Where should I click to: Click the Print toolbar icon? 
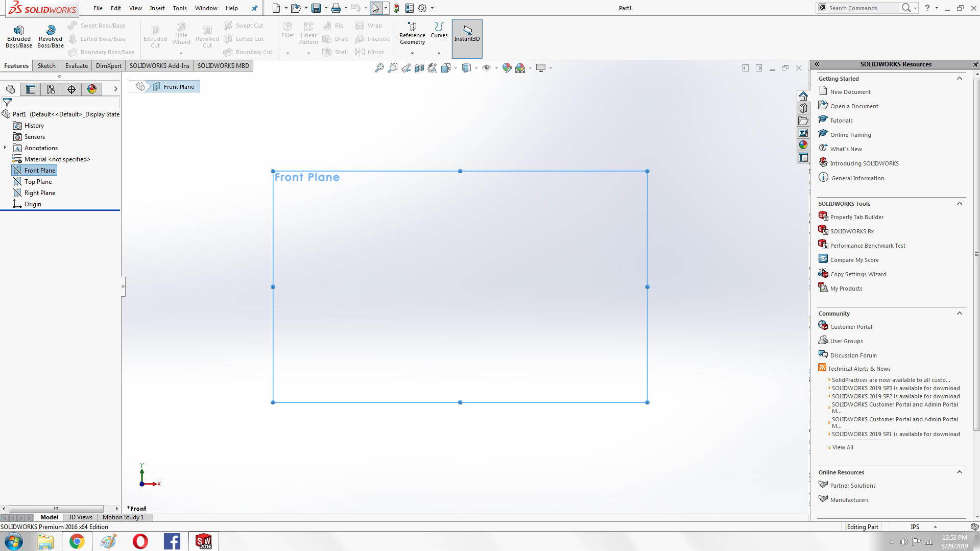coord(336,8)
